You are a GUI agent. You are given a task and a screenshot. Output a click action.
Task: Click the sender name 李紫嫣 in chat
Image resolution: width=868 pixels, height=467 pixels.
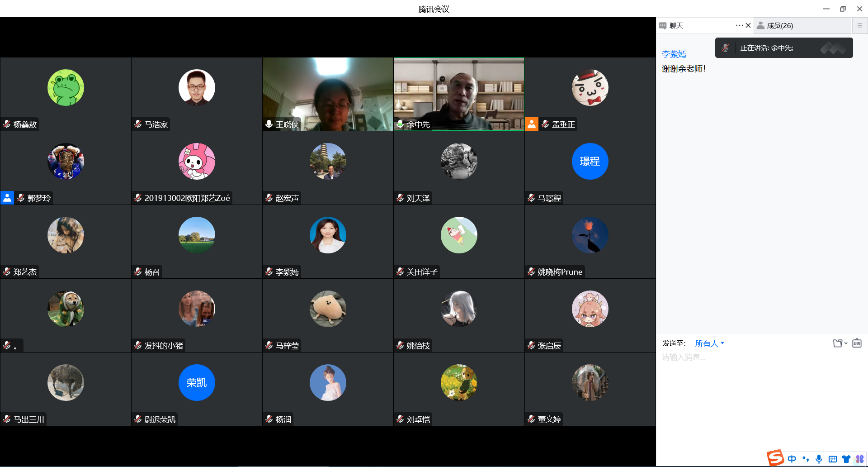coord(674,54)
